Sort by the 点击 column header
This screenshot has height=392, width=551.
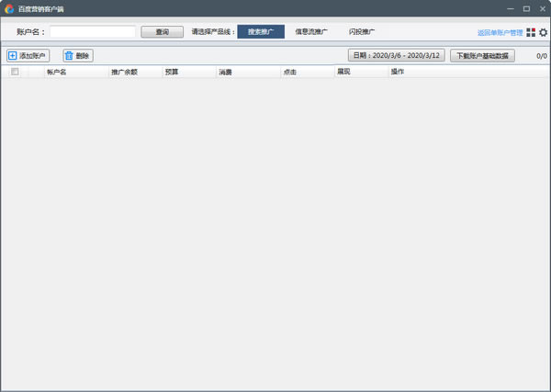[290, 72]
